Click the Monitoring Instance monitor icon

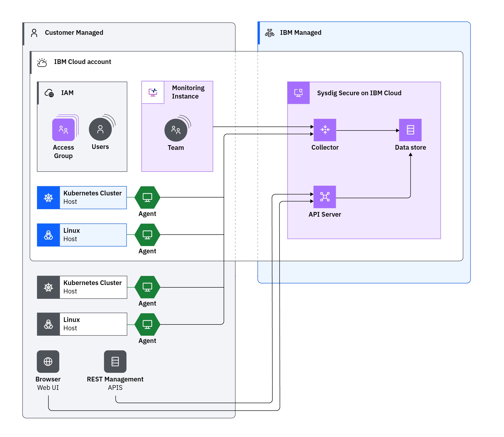click(x=153, y=92)
